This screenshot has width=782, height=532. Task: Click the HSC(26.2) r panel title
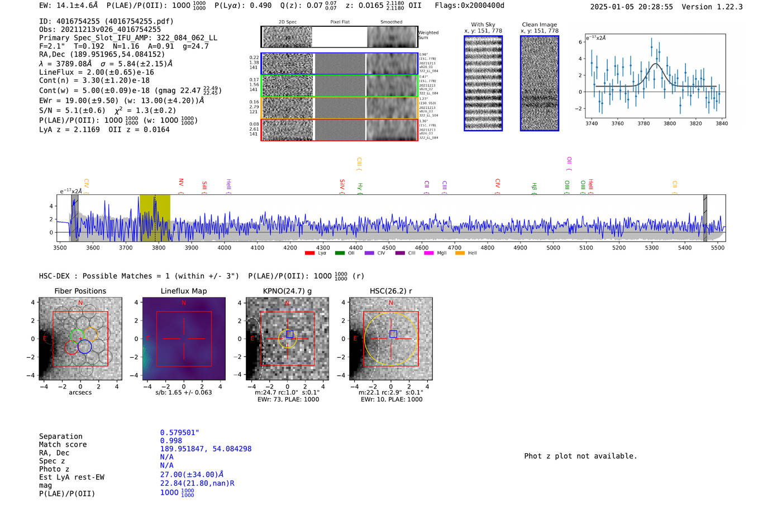(x=391, y=291)
